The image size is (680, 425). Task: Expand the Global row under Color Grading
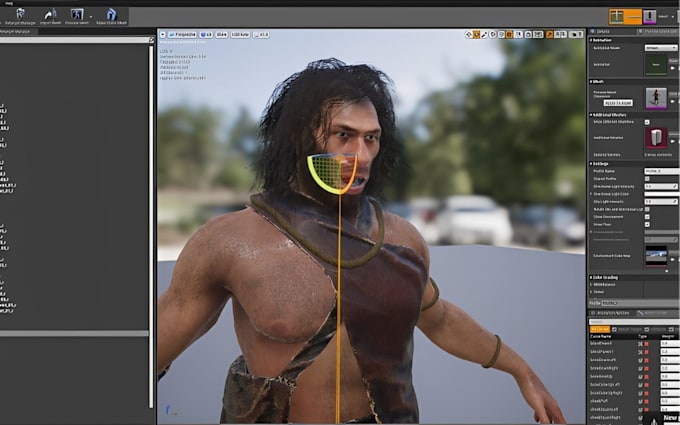pos(592,292)
